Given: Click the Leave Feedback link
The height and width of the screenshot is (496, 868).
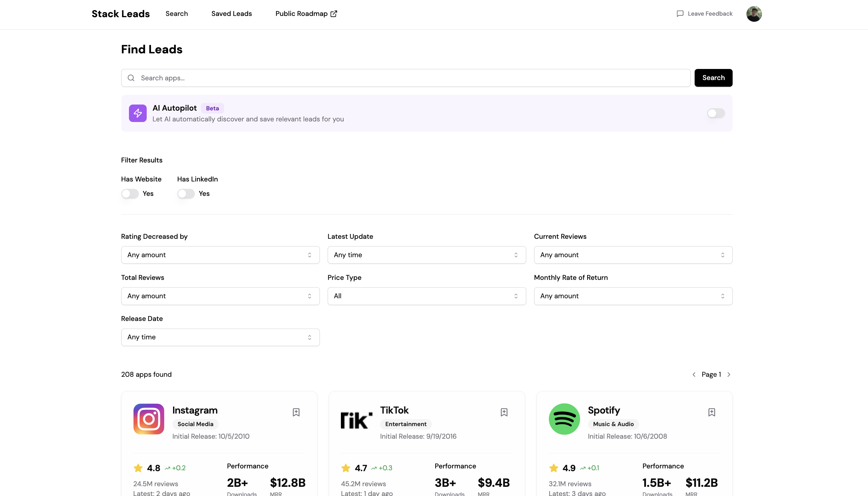Looking at the screenshot, I should click(x=704, y=13).
